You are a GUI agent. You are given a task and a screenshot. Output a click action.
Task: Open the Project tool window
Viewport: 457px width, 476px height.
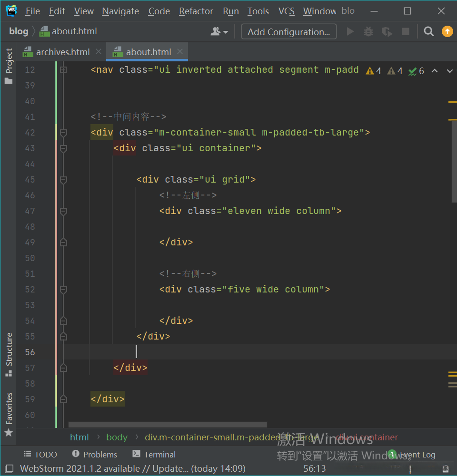pos(9,66)
